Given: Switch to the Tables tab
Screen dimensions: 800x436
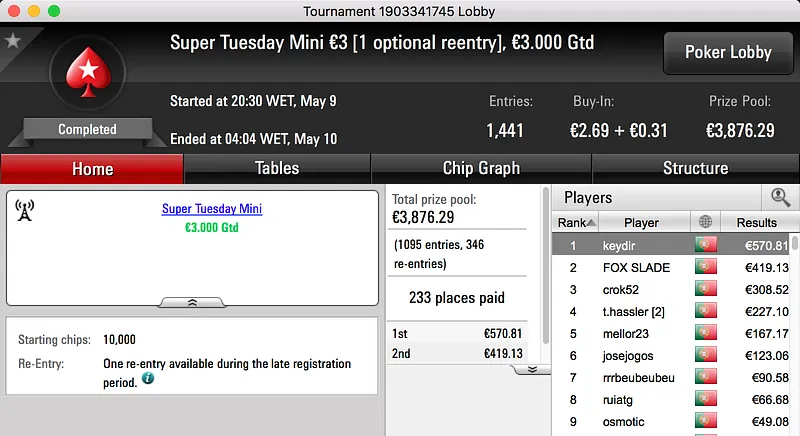Looking at the screenshot, I should click(x=277, y=168).
